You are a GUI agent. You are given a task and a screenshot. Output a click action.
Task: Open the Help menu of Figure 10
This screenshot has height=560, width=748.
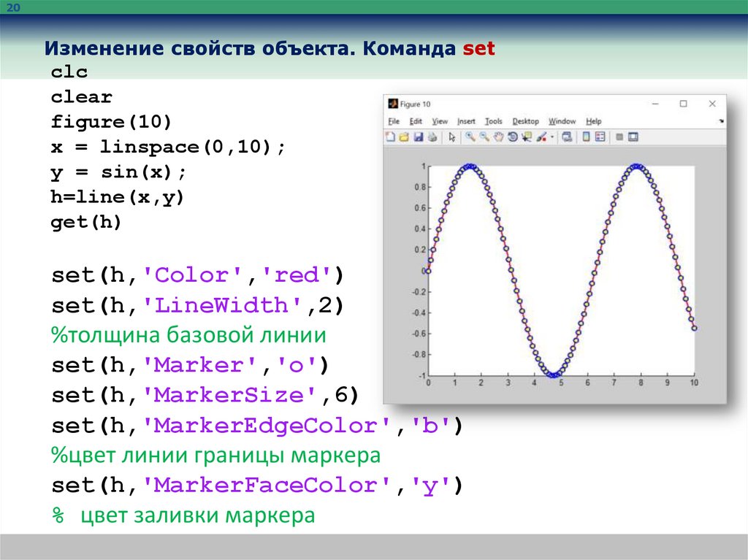(x=593, y=121)
